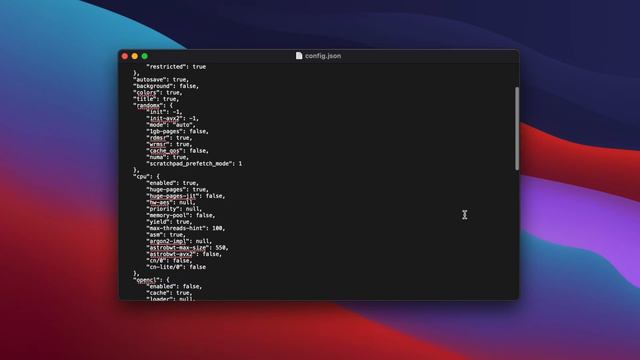Click the underlined "colors" key
The width and height of the screenshot is (640, 360).
pyautogui.click(x=147, y=93)
